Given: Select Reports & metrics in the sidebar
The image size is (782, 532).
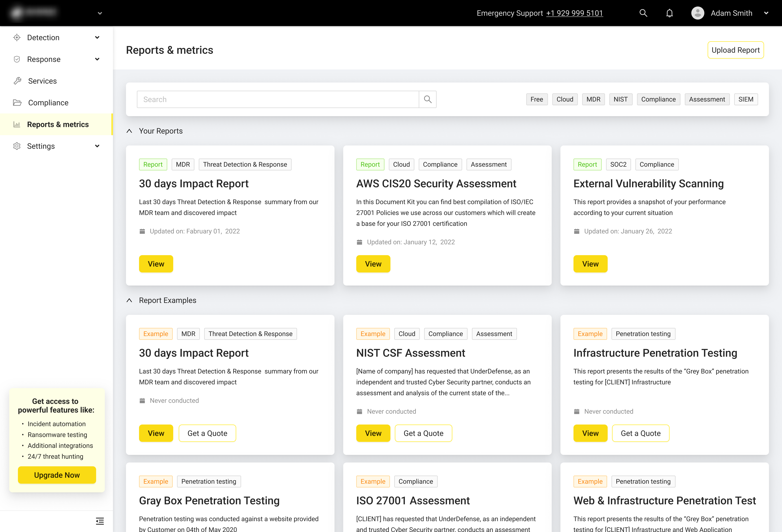Looking at the screenshot, I should tap(56, 124).
